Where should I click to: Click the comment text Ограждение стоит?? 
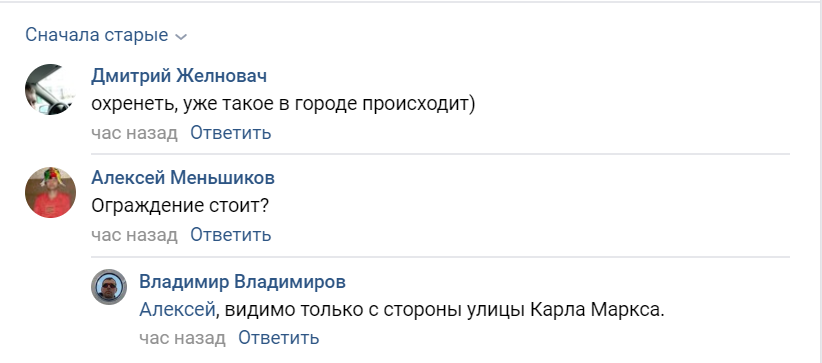click(x=180, y=206)
